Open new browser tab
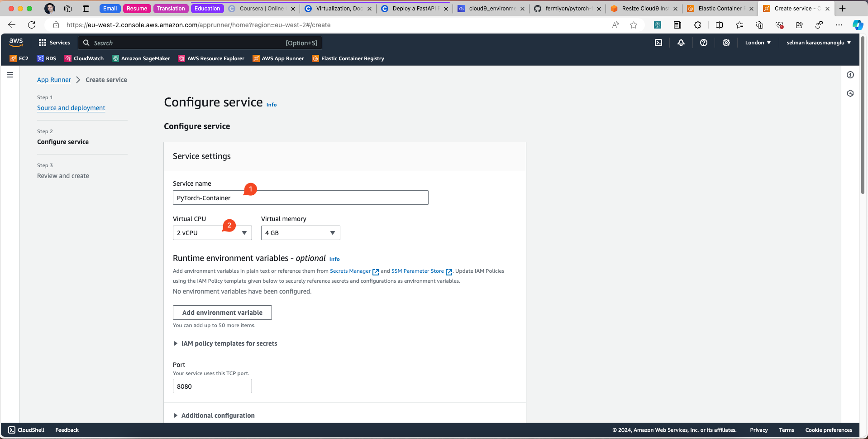 coord(842,9)
